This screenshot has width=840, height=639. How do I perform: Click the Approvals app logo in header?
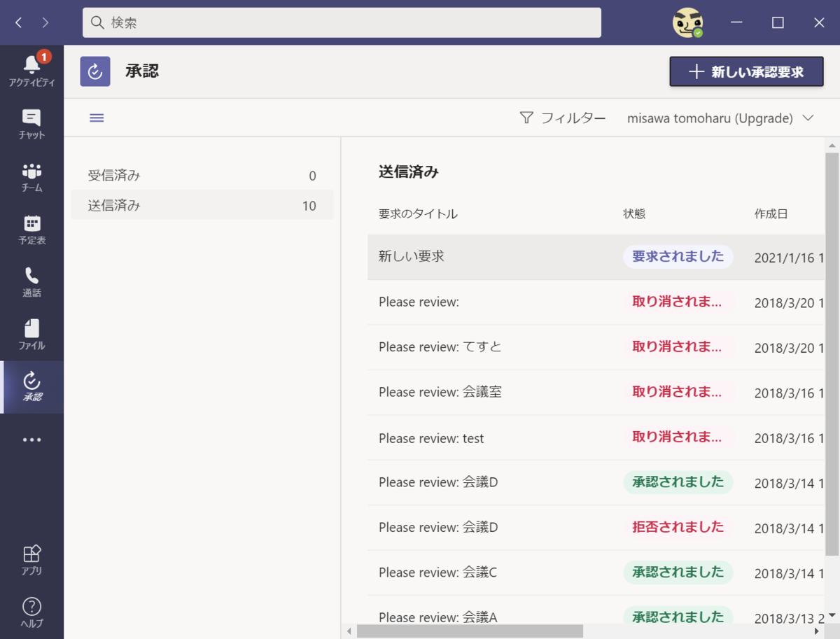click(95, 71)
